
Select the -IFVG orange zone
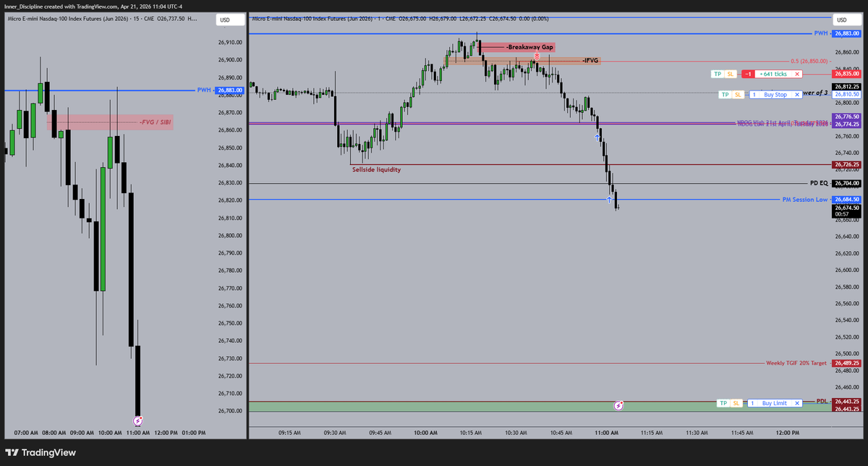tap(523, 61)
